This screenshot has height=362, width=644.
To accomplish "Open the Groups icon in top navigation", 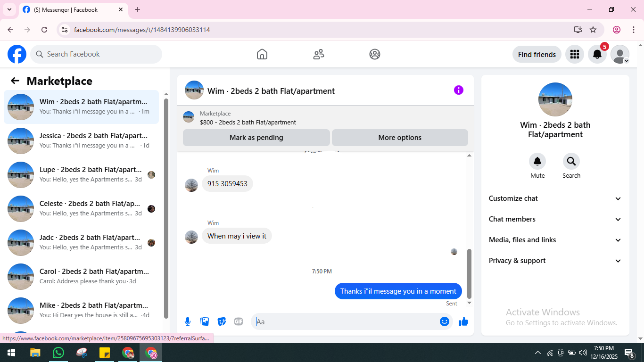I will (375, 54).
